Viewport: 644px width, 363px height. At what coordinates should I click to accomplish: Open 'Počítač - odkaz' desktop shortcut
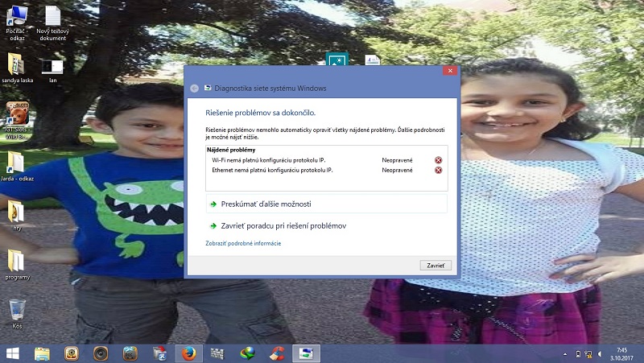[16, 16]
